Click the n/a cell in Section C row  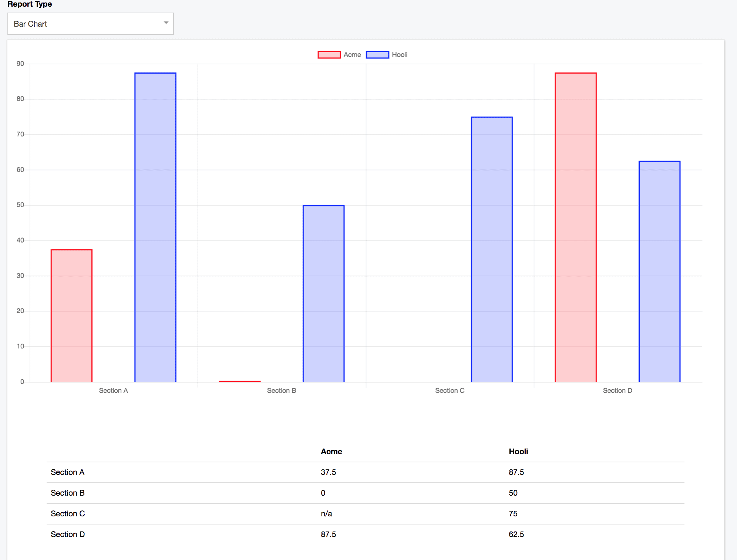pyautogui.click(x=326, y=514)
